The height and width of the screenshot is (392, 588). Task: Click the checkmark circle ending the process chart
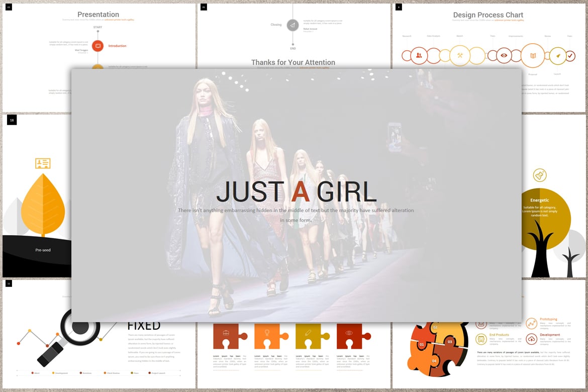coord(570,56)
